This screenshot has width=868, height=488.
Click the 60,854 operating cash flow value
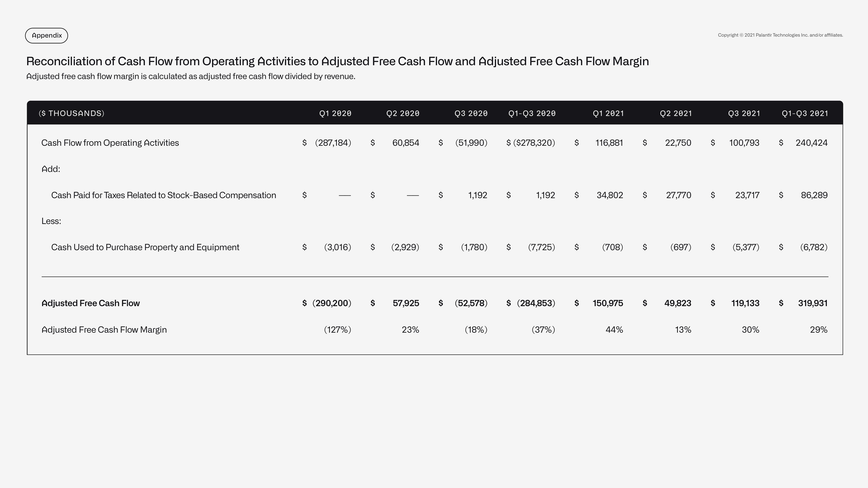coord(406,143)
